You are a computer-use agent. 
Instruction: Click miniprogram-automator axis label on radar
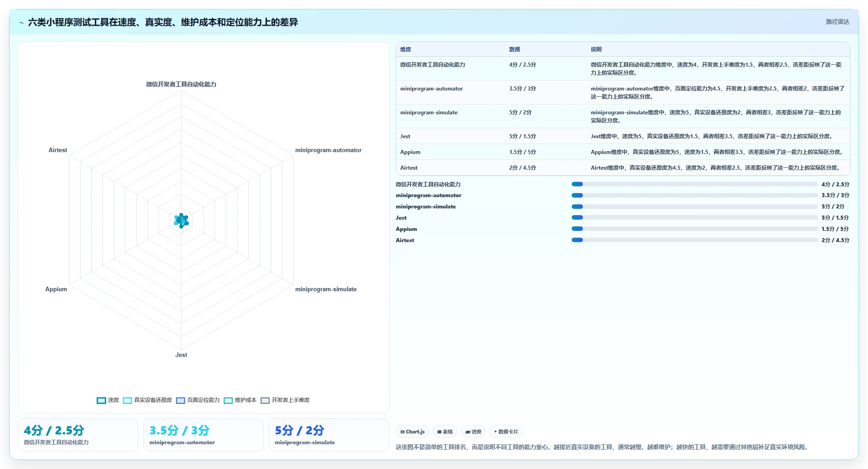(x=328, y=150)
